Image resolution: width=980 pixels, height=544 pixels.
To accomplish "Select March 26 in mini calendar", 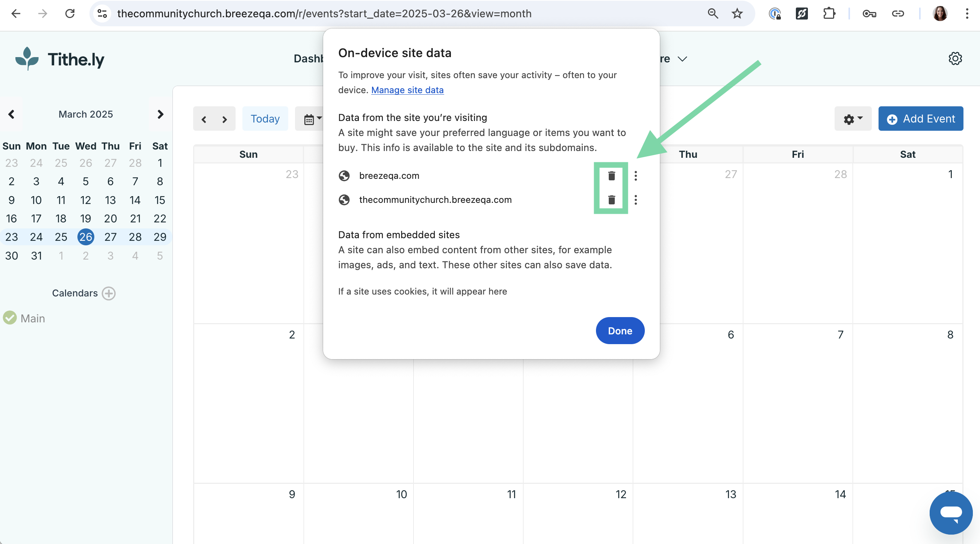I will [86, 237].
